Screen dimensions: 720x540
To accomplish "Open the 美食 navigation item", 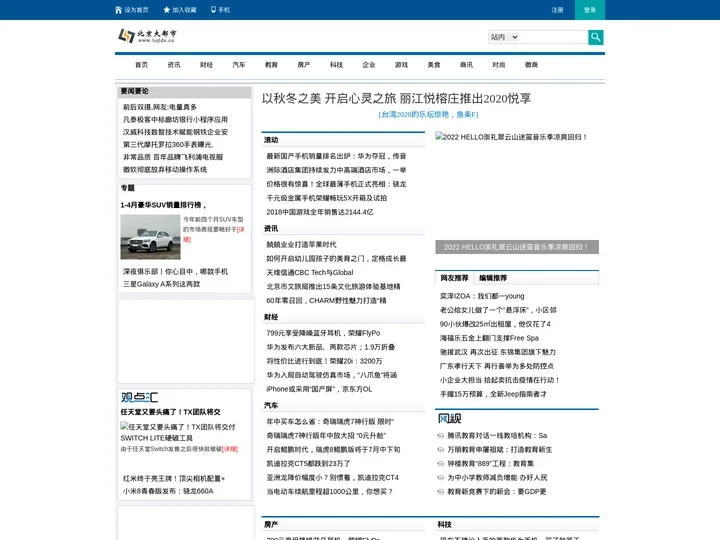I will [x=434, y=65].
